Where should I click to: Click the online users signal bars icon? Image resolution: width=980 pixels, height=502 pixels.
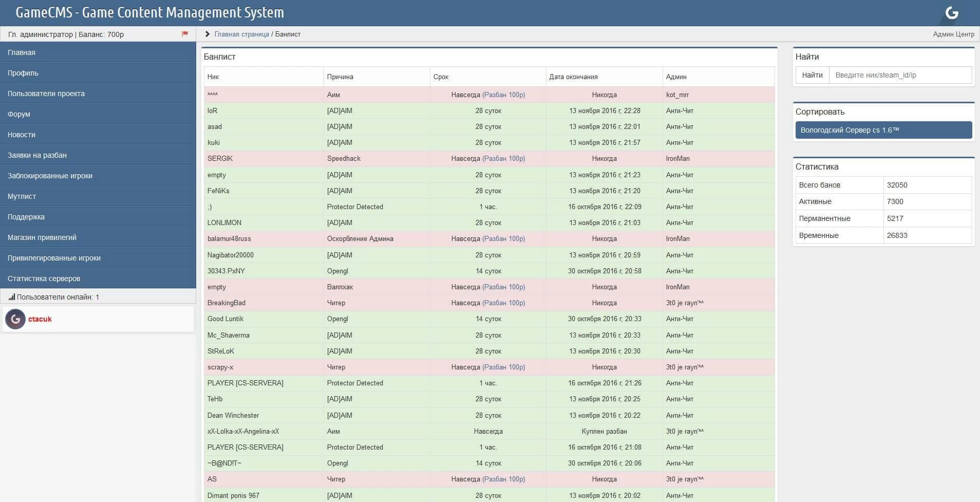pyautogui.click(x=11, y=297)
